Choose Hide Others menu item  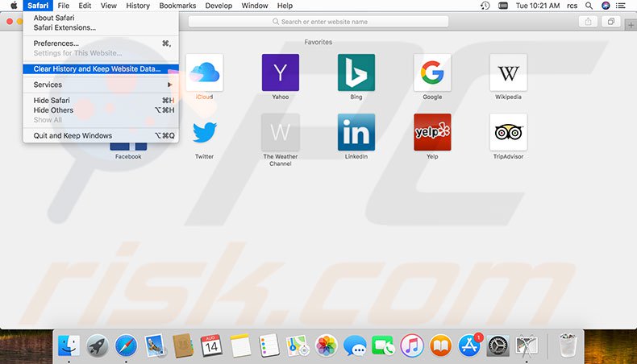[101, 110]
